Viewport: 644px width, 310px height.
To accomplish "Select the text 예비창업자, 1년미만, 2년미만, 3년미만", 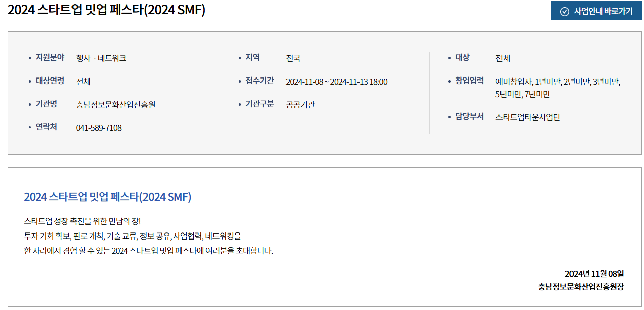I will click(558, 82).
